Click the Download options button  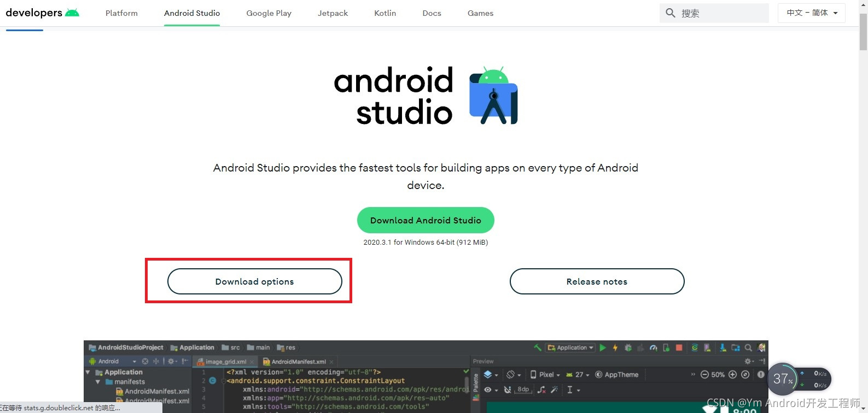coord(254,281)
